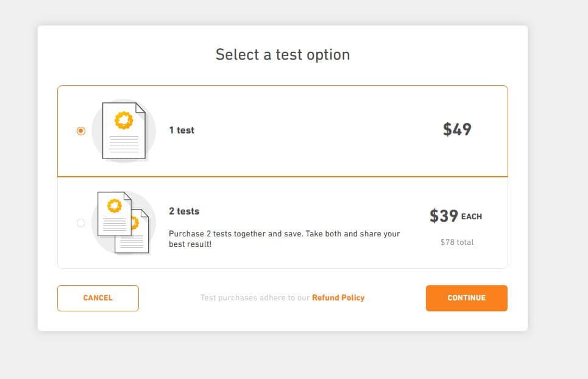Click the gold seal on the 1 test document
This screenshot has width=588, height=379.
(124, 120)
